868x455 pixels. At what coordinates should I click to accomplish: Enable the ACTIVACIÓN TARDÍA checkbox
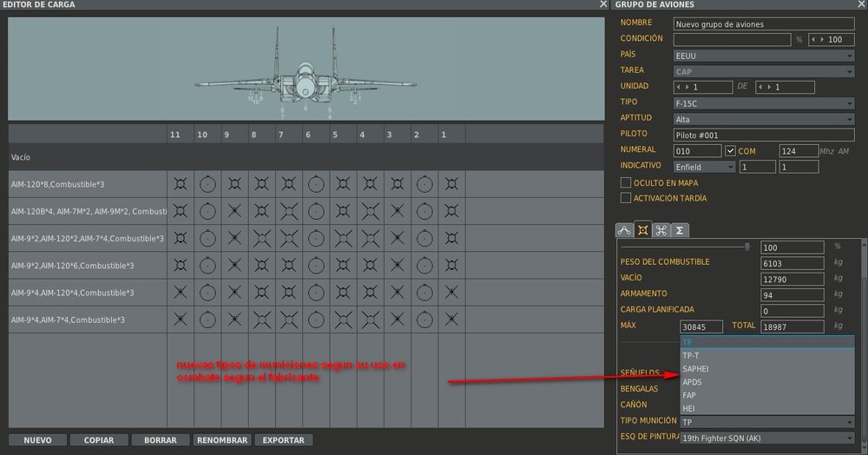(x=626, y=198)
